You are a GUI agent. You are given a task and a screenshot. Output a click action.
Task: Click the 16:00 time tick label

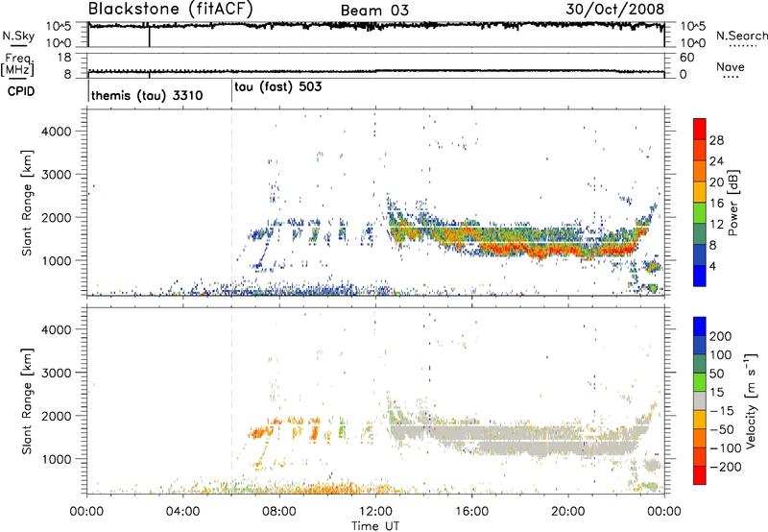[x=471, y=512]
